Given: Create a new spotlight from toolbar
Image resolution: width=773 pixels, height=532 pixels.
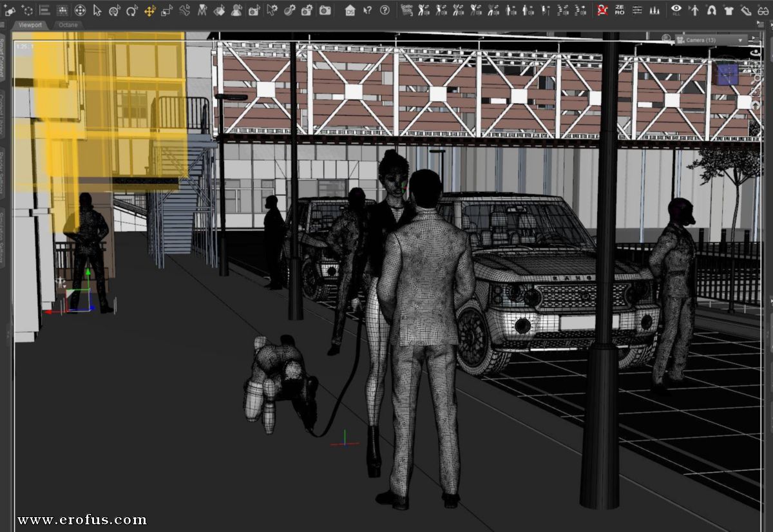Looking at the screenshot, I should coord(10,10).
